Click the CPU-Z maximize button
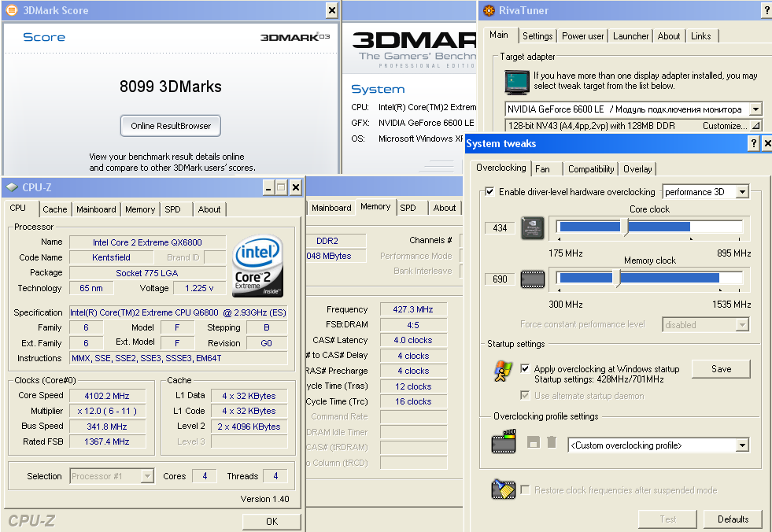The height and width of the screenshot is (532, 772). 281,187
